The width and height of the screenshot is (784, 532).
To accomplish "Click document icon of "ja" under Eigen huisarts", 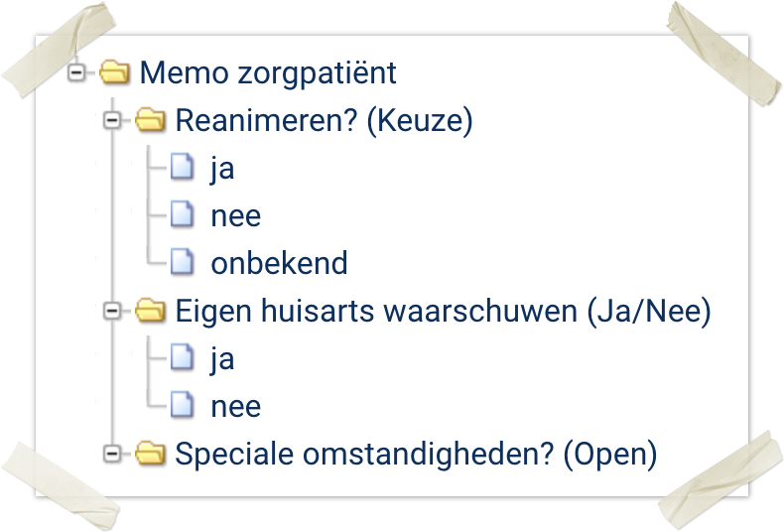I will pyautogui.click(x=181, y=358).
